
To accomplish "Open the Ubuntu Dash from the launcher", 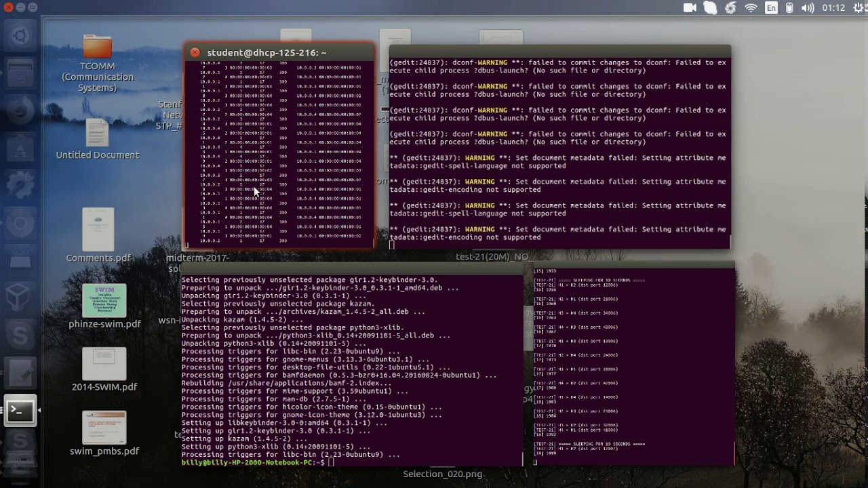I will click(20, 35).
